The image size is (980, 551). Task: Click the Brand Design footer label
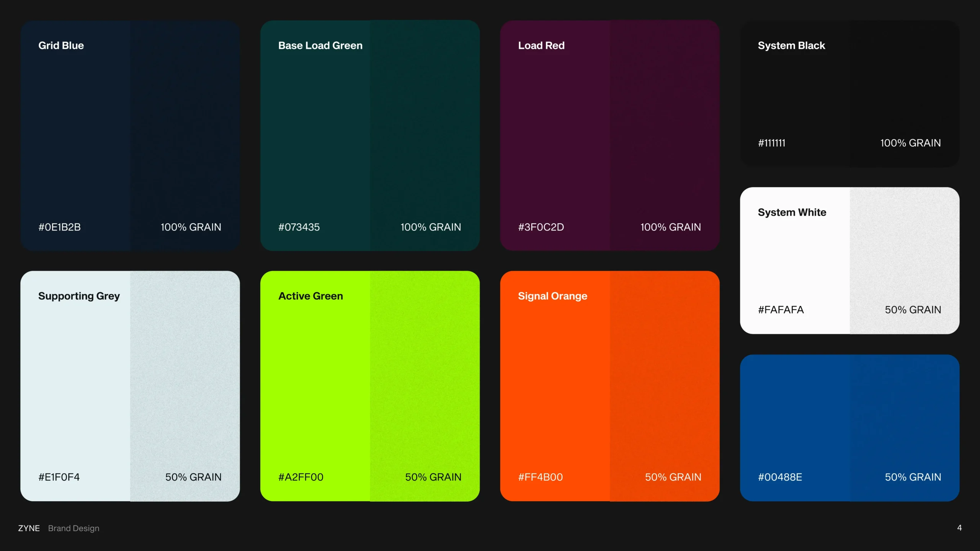point(73,528)
